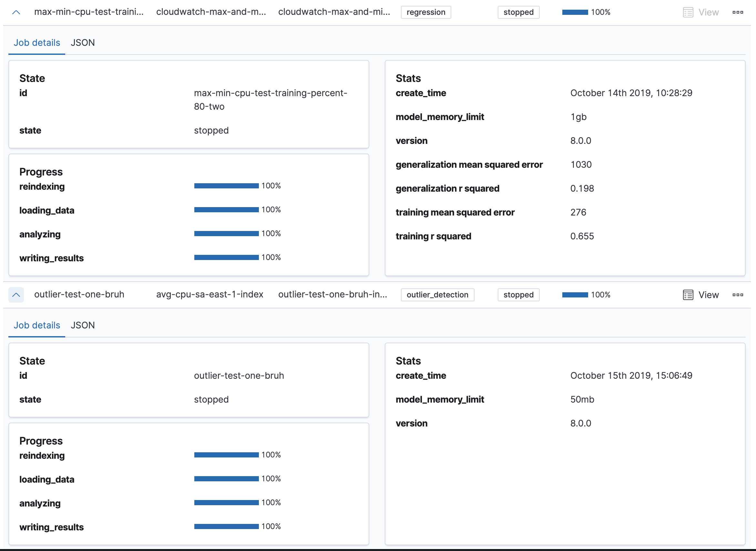Select Job details tab in outlier job

point(37,325)
